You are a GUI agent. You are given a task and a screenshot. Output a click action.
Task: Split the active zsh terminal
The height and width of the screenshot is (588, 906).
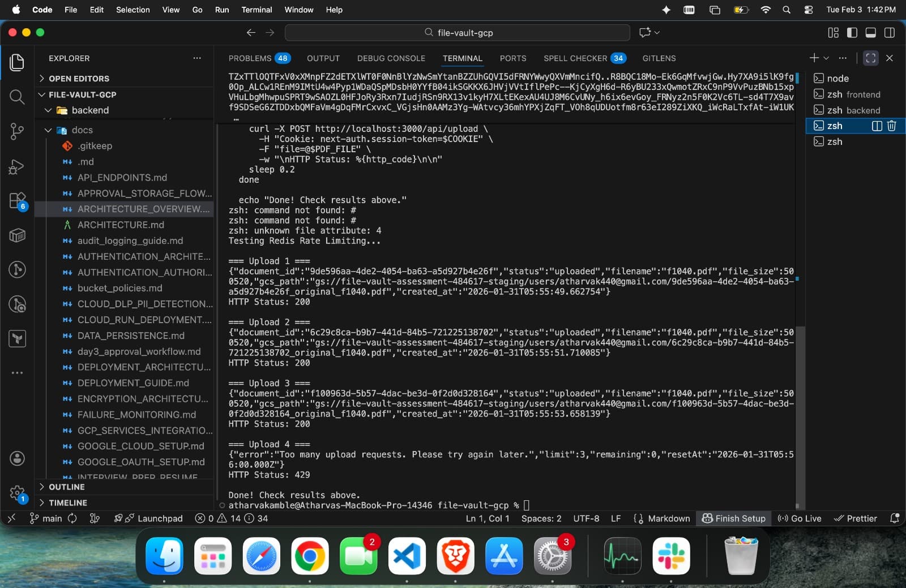point(877,126)
